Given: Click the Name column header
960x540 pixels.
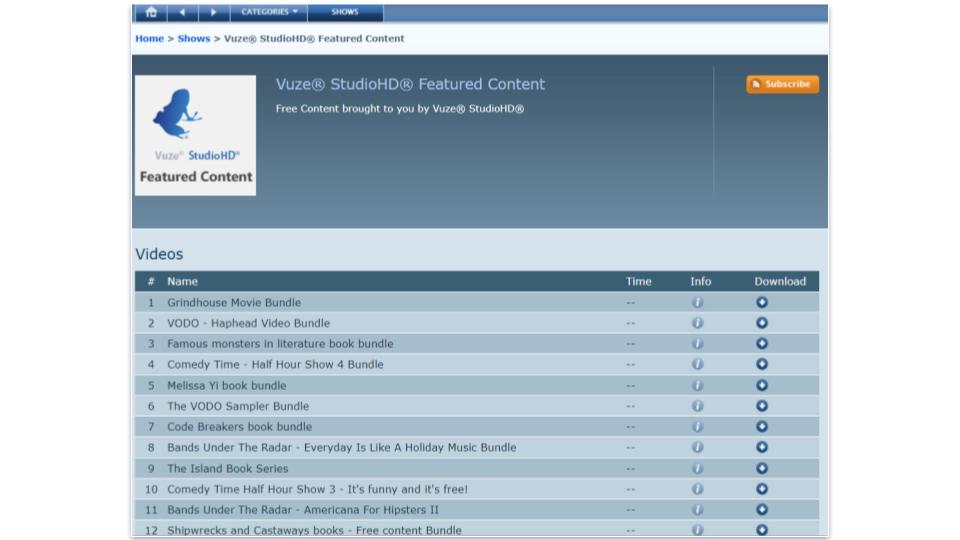Looking at the screenshot, I should click(182, 282).
